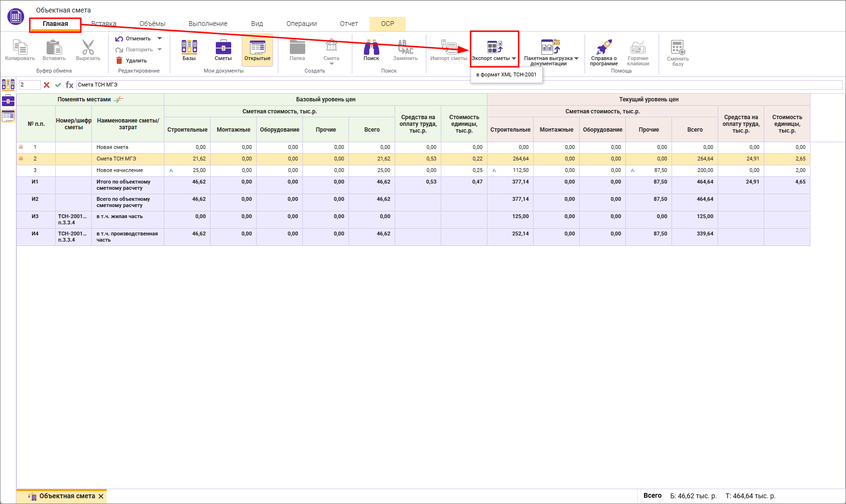
Task: Click red X cancel in formula bar
Action: pyautogui.click(x=47, y=85)
